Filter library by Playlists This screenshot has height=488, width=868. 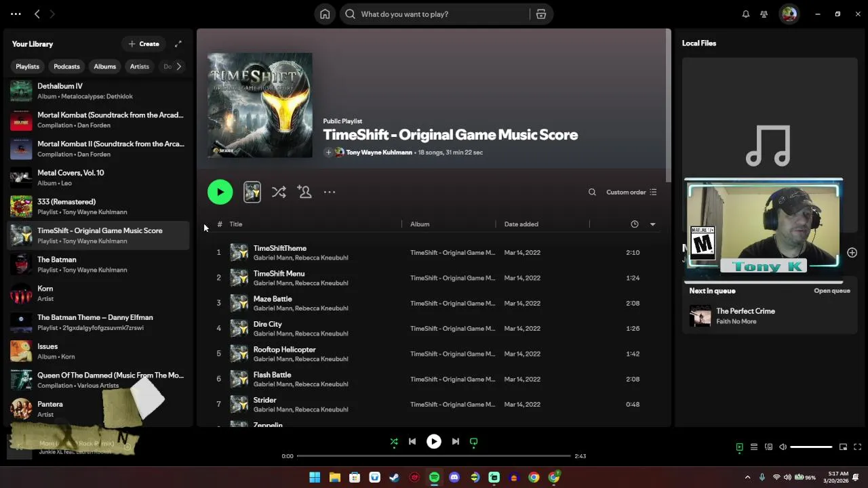[x=27, y=66]
